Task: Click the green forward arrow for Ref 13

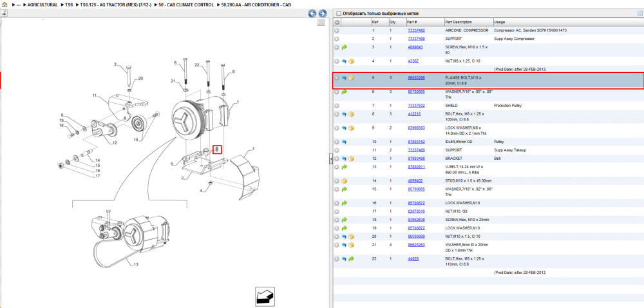Action: coord(345,167)
